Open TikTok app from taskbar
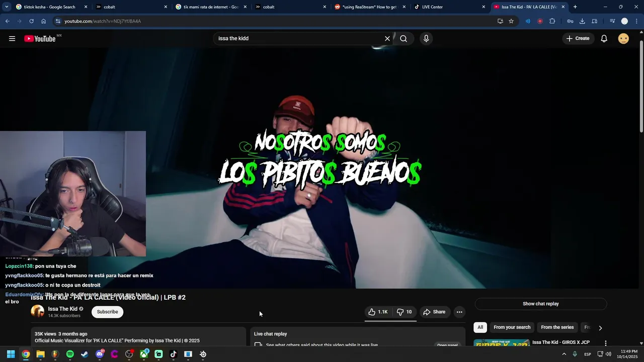 (x=173, y=354)
